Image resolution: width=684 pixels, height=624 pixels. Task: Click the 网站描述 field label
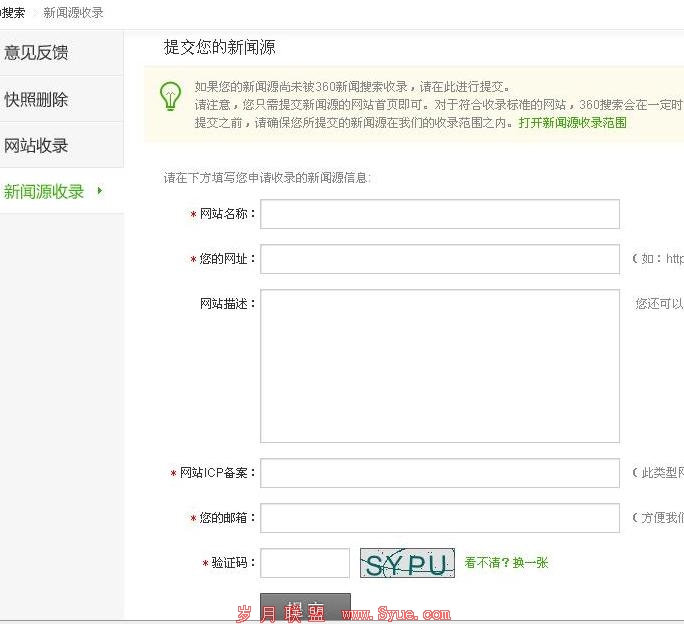coord(228,304)
